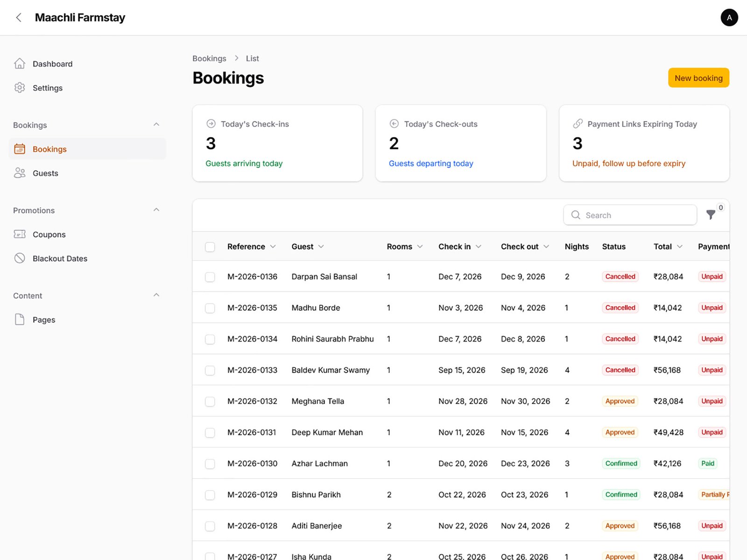The height and width of the screenshot is (560, 747).
Task: Click the Settings gear icon
Action: click(x=20, y=88)
